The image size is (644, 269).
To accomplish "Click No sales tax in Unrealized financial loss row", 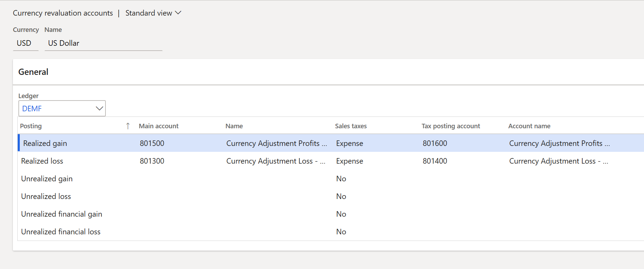I will pos(341,232).
